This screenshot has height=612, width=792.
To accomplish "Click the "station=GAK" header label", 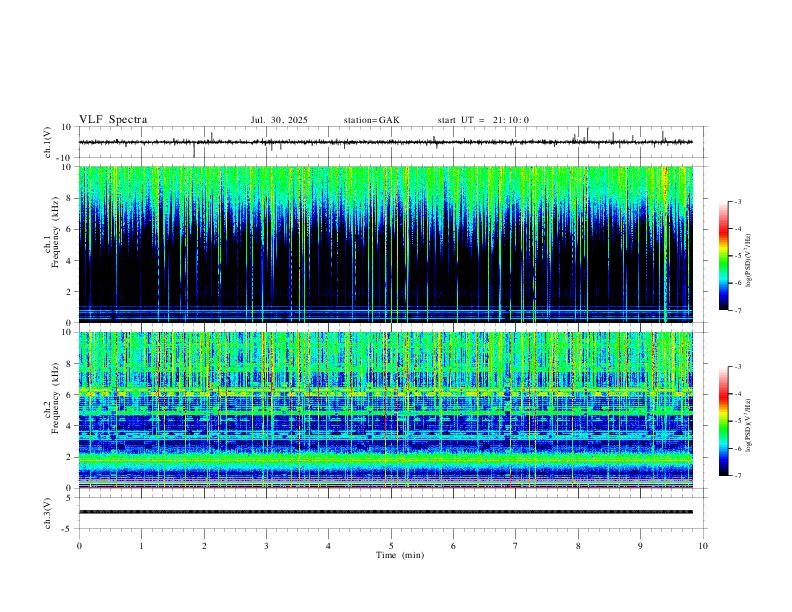I will (x=371, y=120).
